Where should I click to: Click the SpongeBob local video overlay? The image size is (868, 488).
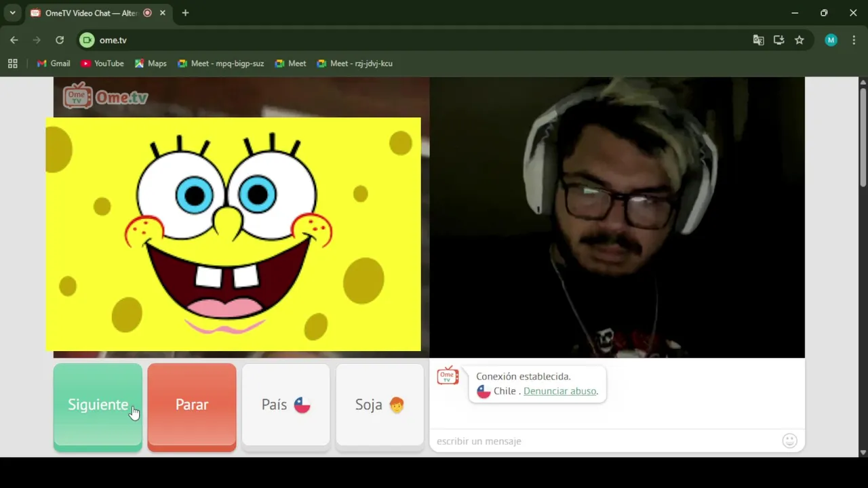(x=233, y=235)
